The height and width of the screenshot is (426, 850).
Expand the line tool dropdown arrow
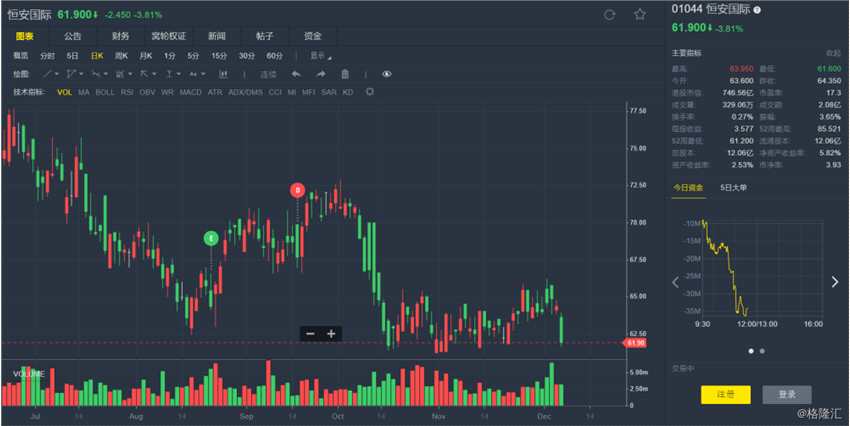tap(57, 74)
